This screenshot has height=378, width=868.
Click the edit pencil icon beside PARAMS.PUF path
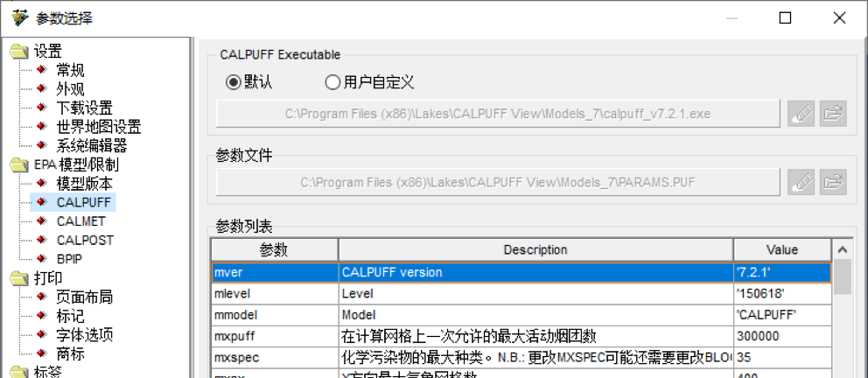(801, 182)
